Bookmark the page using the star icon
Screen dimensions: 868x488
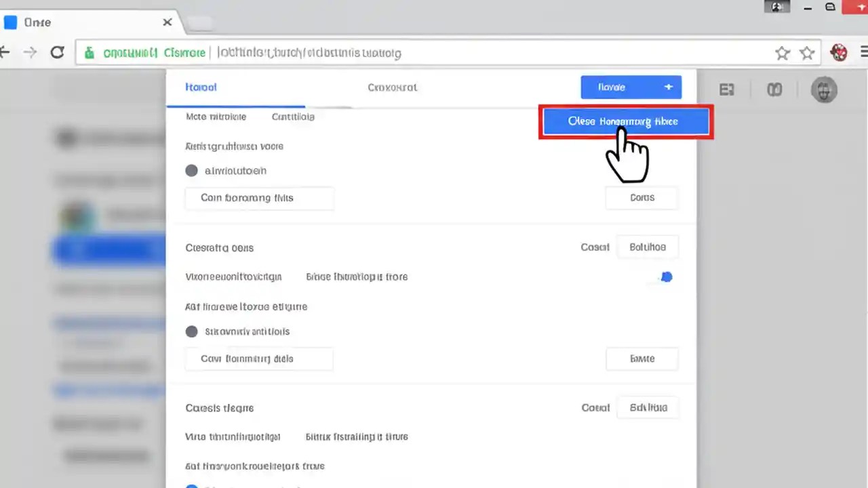coord(783,52)
